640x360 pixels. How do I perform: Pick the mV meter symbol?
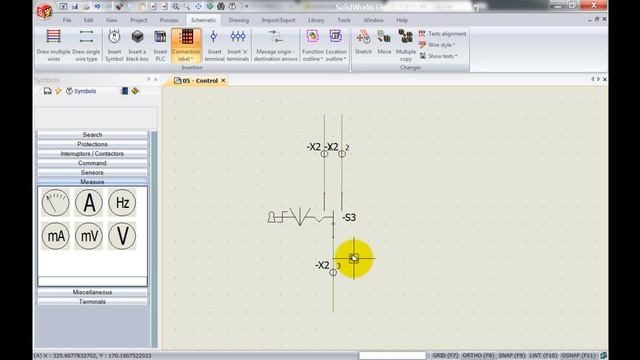coord(89,236)
